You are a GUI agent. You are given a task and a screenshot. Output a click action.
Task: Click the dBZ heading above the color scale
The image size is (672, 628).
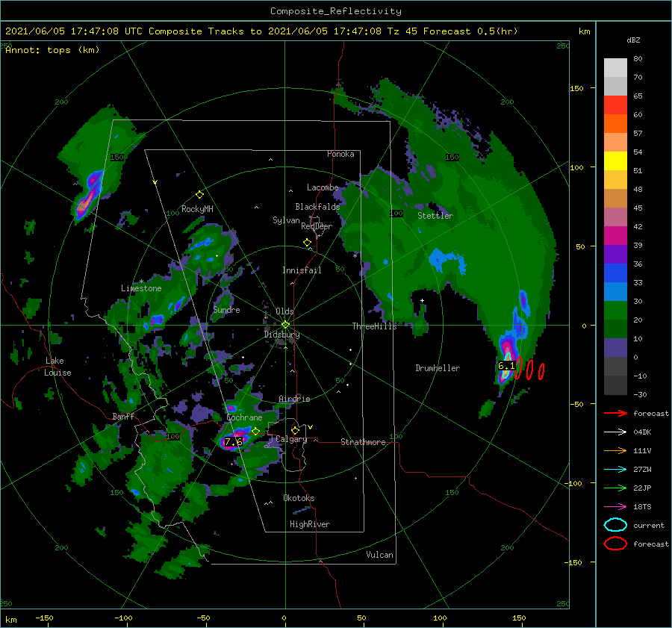(633, 40)
